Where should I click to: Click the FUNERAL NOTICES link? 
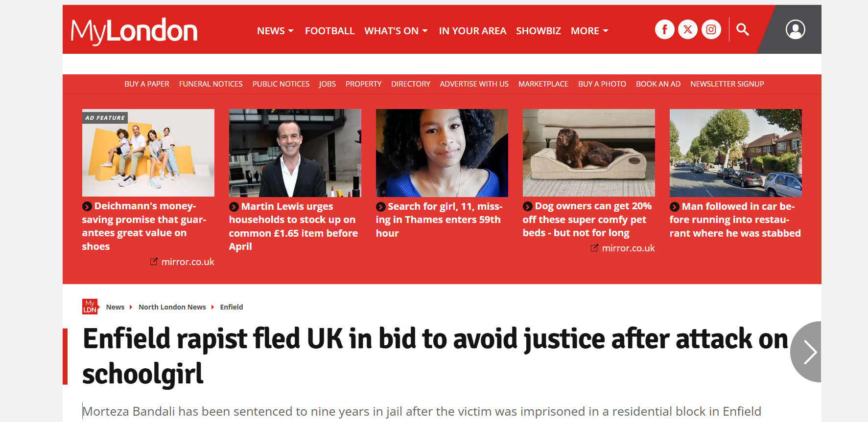211,84
